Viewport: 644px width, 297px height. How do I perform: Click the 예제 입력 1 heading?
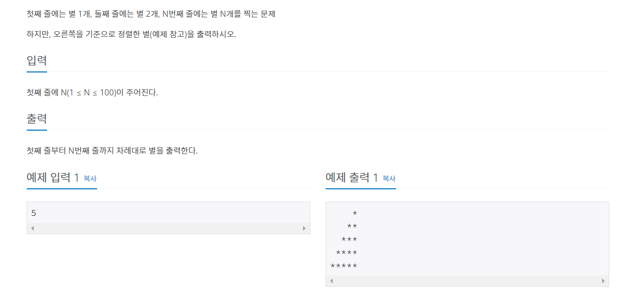(x=54, y=178)
